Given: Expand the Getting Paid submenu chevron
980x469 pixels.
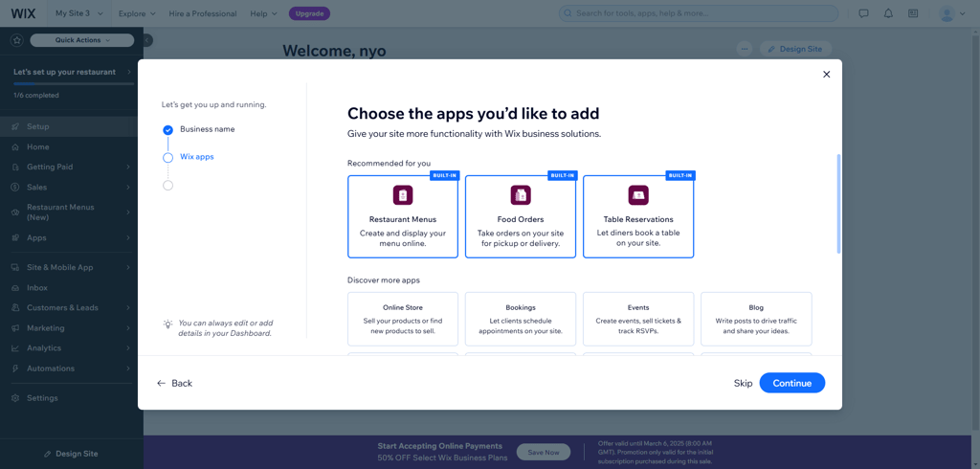Looking at the screenshot, I should coord(127,167).
